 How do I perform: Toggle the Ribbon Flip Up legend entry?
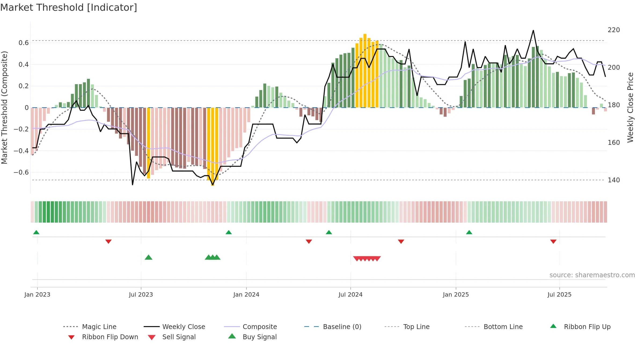click(580, 327)
